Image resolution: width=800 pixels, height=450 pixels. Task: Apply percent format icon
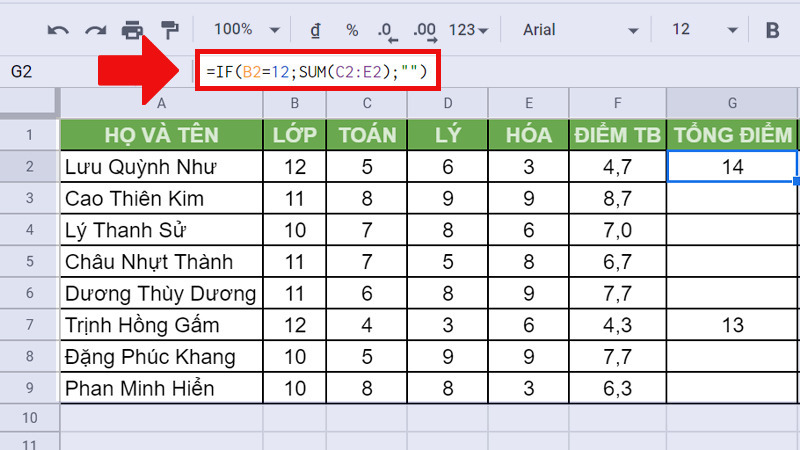[x=352, y=30]
